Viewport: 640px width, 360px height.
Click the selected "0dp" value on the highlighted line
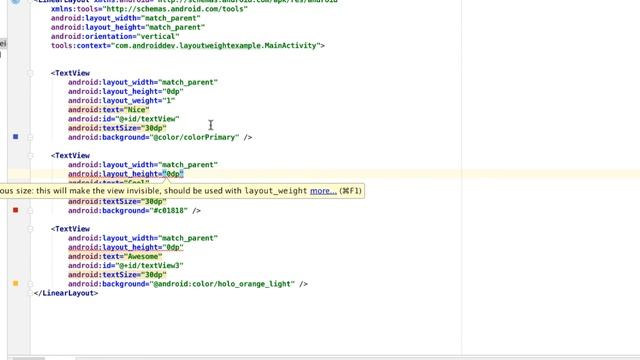(x=173, y=174)
